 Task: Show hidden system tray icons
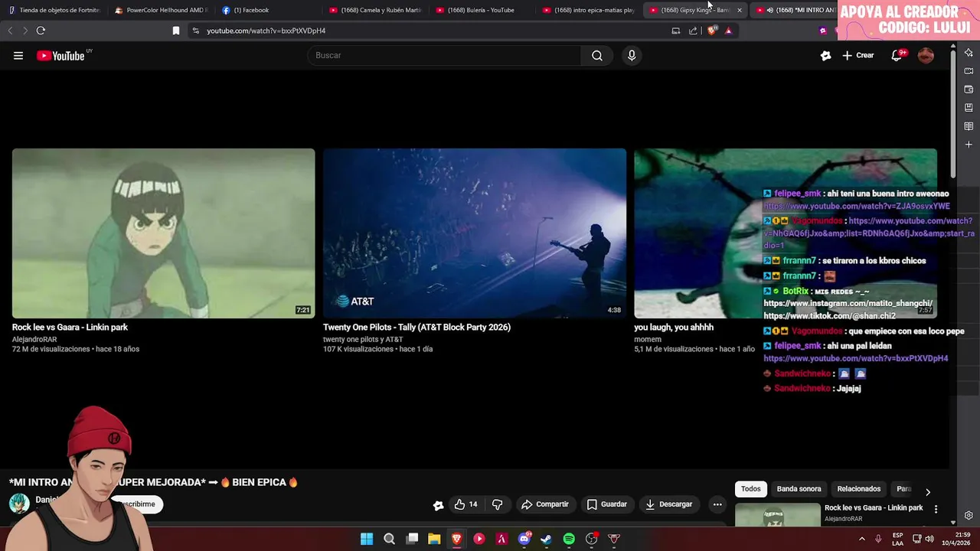coord(862,539)
